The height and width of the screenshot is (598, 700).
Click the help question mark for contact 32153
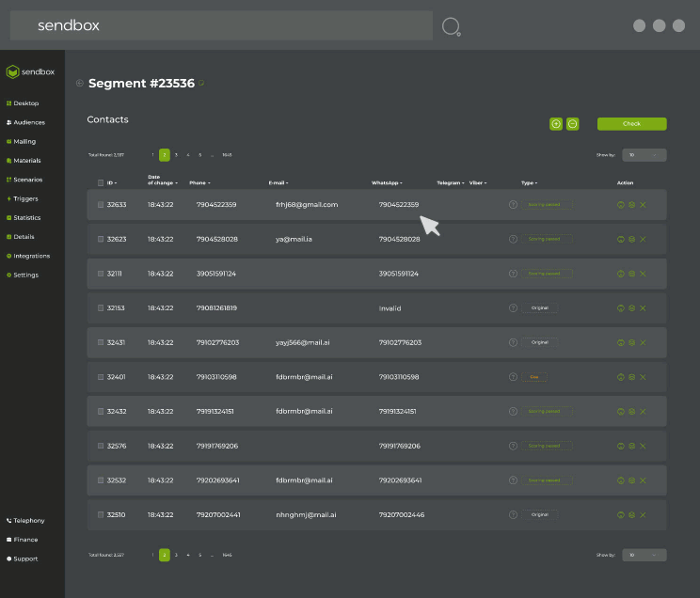(513, 308)
